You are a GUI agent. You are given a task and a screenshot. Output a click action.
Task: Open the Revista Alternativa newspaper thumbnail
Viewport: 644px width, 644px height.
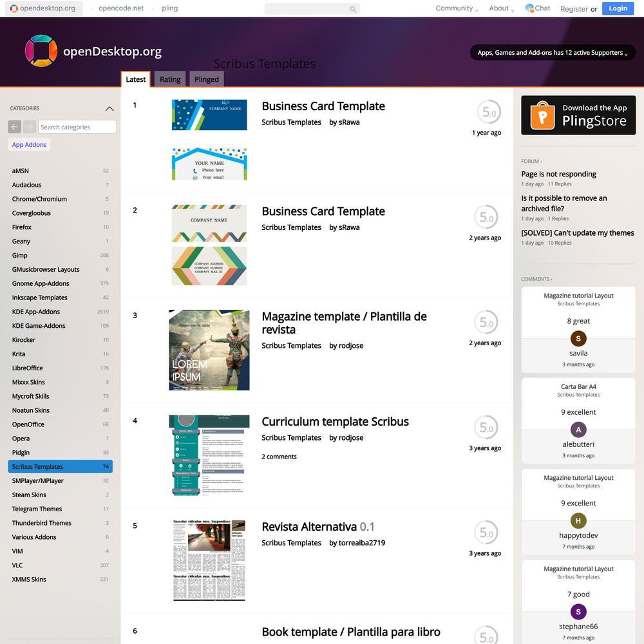point(209,560)
